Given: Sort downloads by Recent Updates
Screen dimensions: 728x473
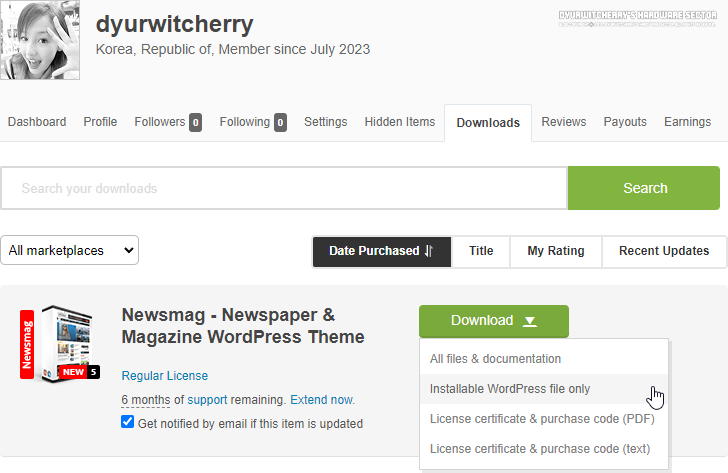Looking at the screenshot, I should click(664, 252).
